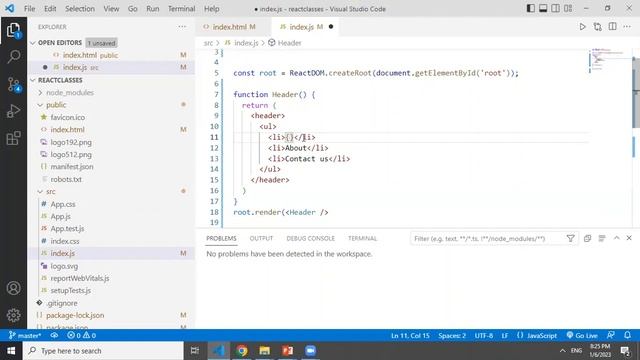This screenshot has width=640, height=360.
Task: Click Go Live in status bar
Action: click(582, 336)
